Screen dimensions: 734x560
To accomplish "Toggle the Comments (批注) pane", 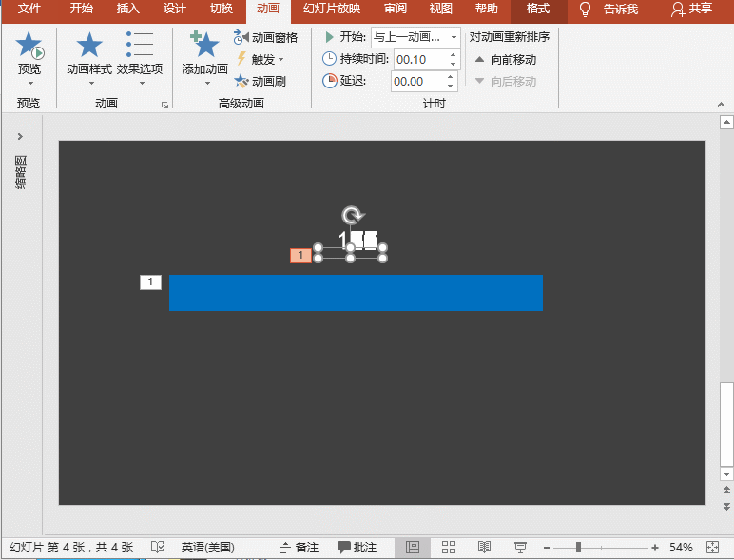I will [x=357, y=547].
